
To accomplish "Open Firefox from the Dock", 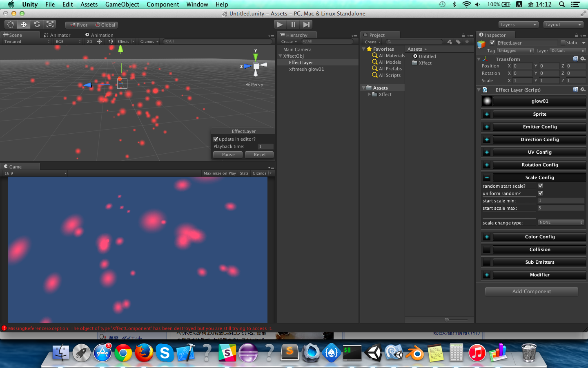I will (144, 352).
